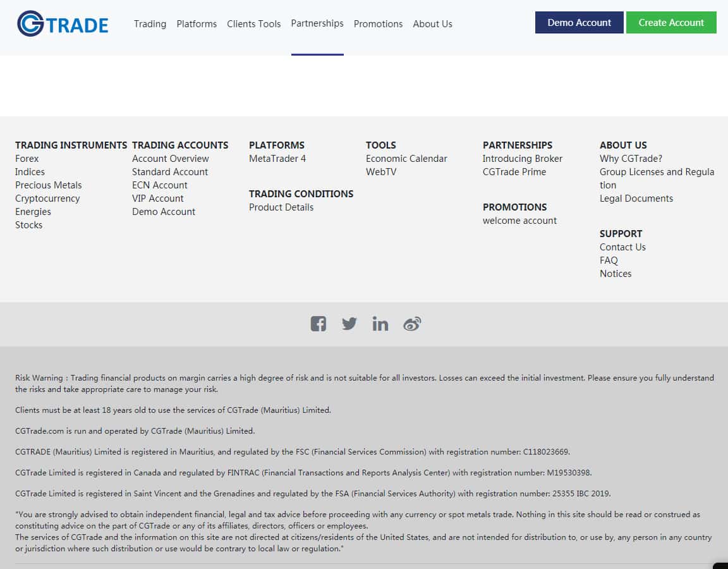Click the Demo Account button
728x569 pixels.
(579, 22)
